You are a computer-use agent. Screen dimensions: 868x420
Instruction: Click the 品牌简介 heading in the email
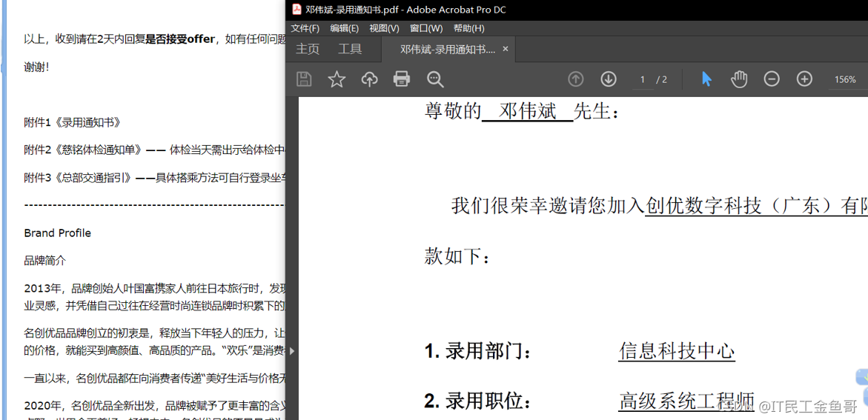pyautogui.click(x=44, y=260)
